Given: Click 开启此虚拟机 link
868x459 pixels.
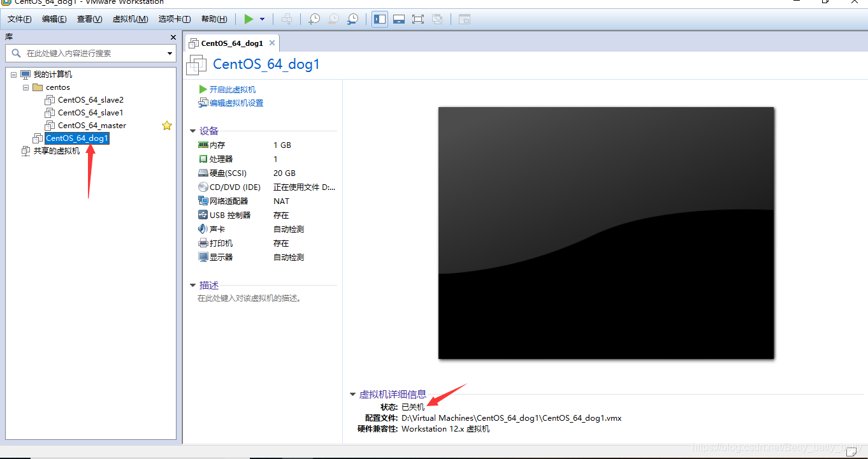Looking at the screenshot, I should 233,90.
